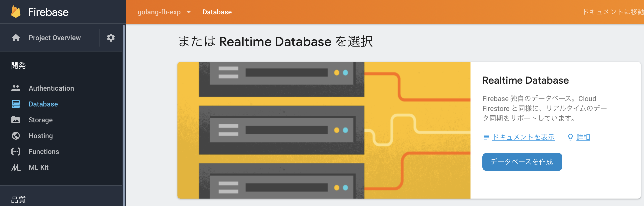644x206 pixels.
Task: Click the Project Overview home icon
Action: pos(16,38)
